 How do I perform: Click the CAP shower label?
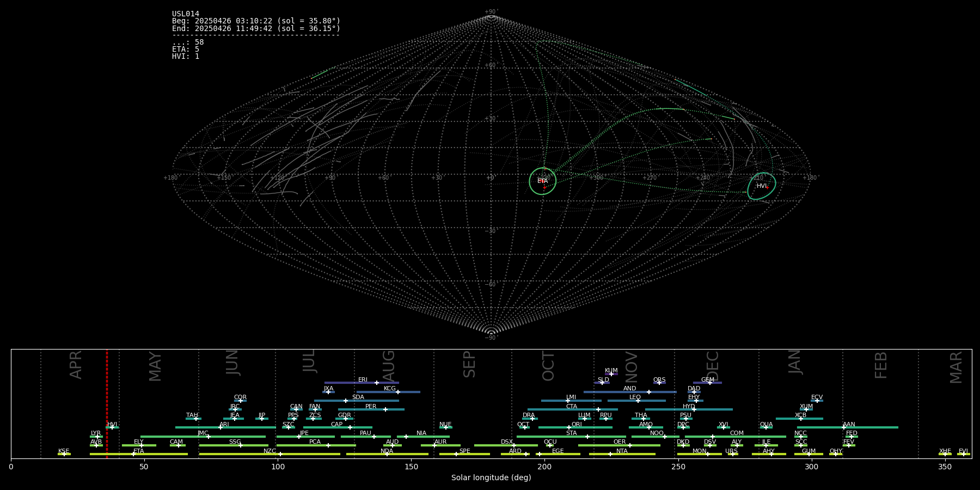[x=337, y=424]
